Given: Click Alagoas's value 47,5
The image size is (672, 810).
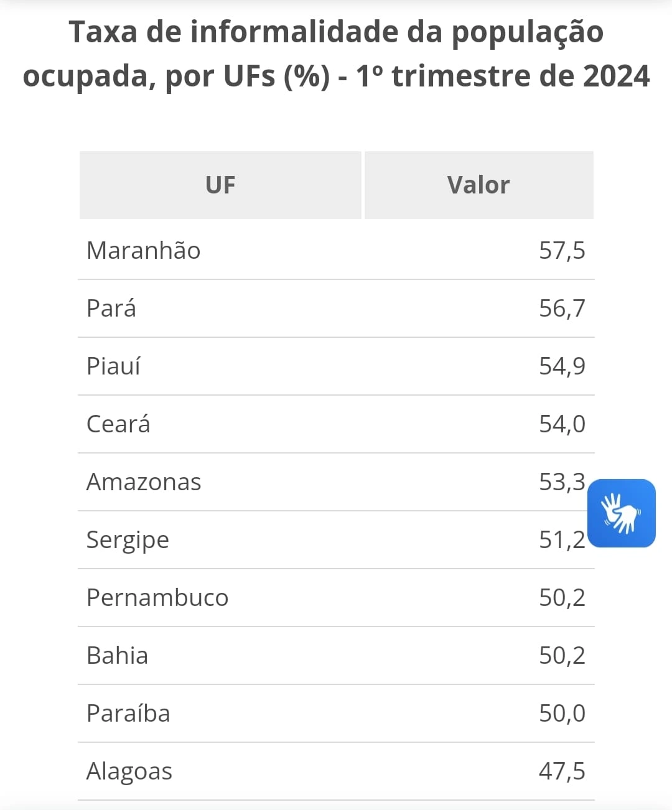Looking at the screenshot, I should (x=562, y=771).
